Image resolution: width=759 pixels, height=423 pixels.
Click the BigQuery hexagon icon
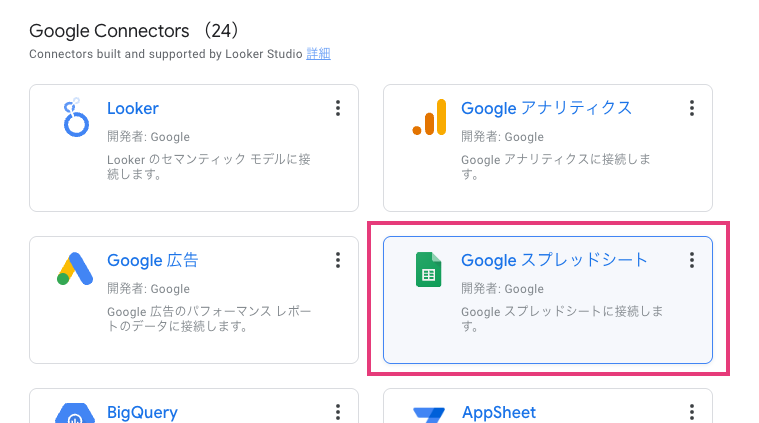click(x=75, y=414)
